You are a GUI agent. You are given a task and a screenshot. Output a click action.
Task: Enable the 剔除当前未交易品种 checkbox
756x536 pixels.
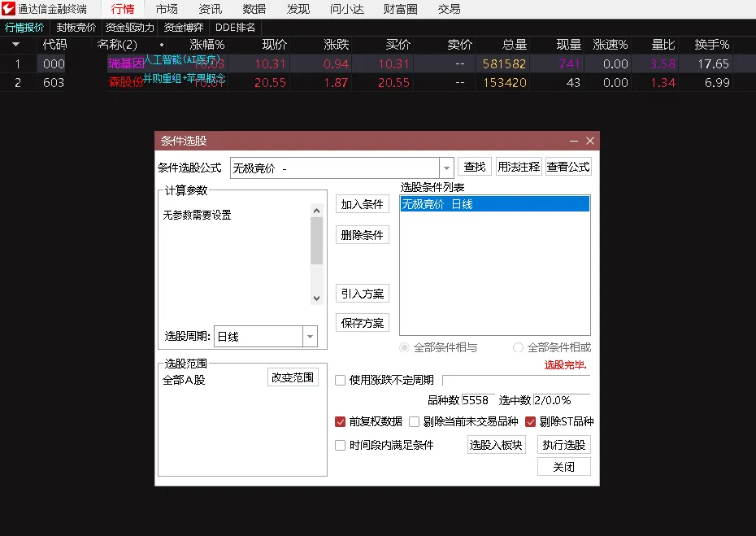pos(414,421)
